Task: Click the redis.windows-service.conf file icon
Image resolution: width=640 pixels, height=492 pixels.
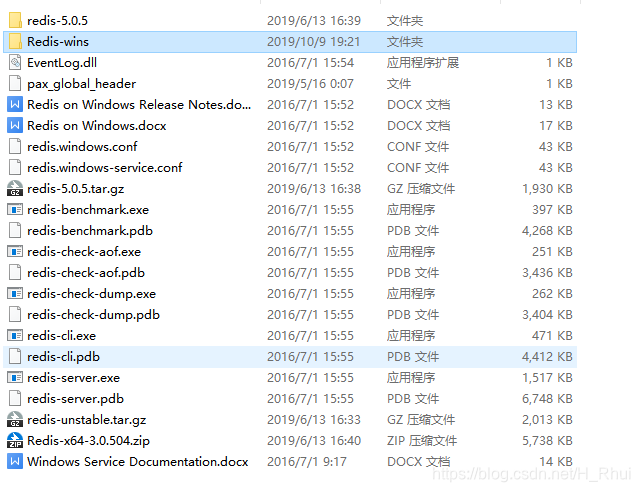Action: point(15,167)
